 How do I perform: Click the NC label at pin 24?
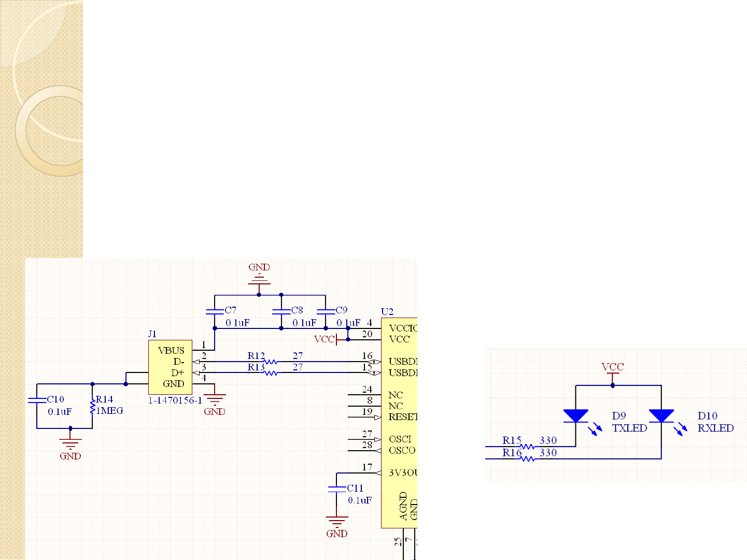[396, 395]
